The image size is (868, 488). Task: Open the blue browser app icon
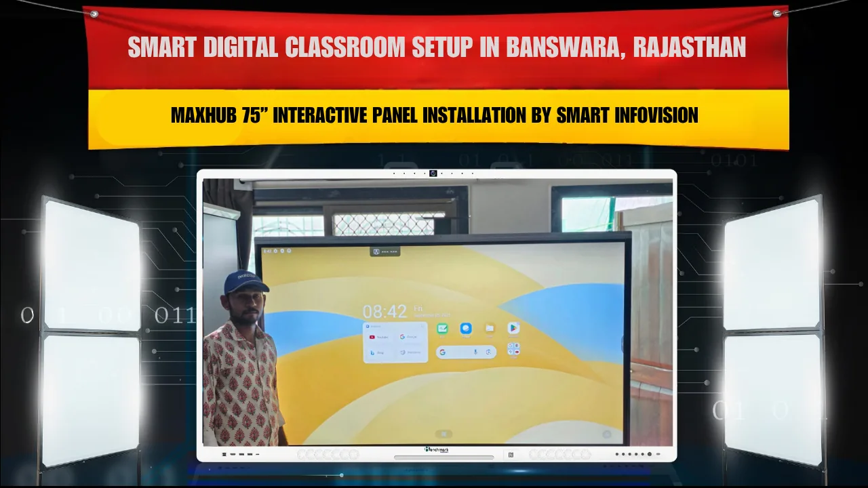tap(466, 328)
